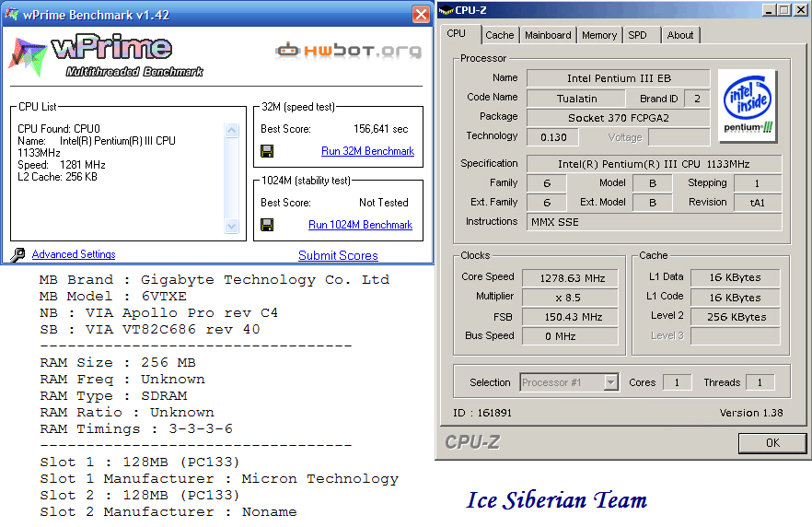The image size is (812, 527).
Task: Click CPU List scrollbar down arrow
Action: [231, 226]
